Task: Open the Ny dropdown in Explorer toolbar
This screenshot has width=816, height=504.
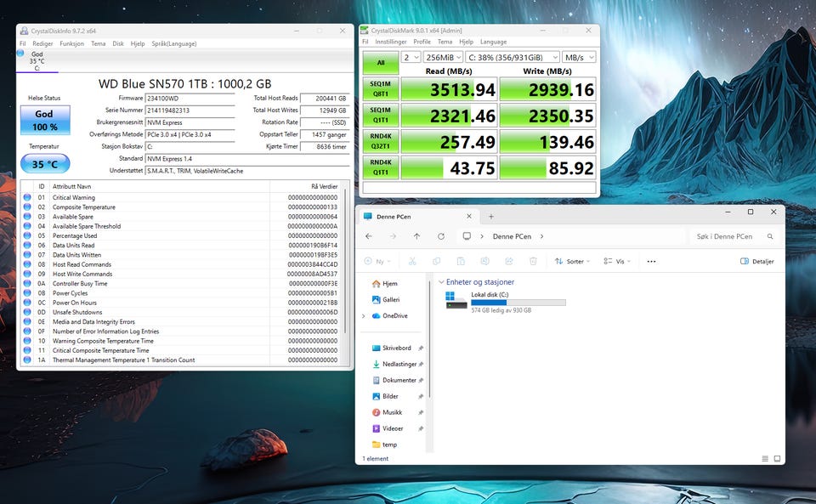Action: 377,261
